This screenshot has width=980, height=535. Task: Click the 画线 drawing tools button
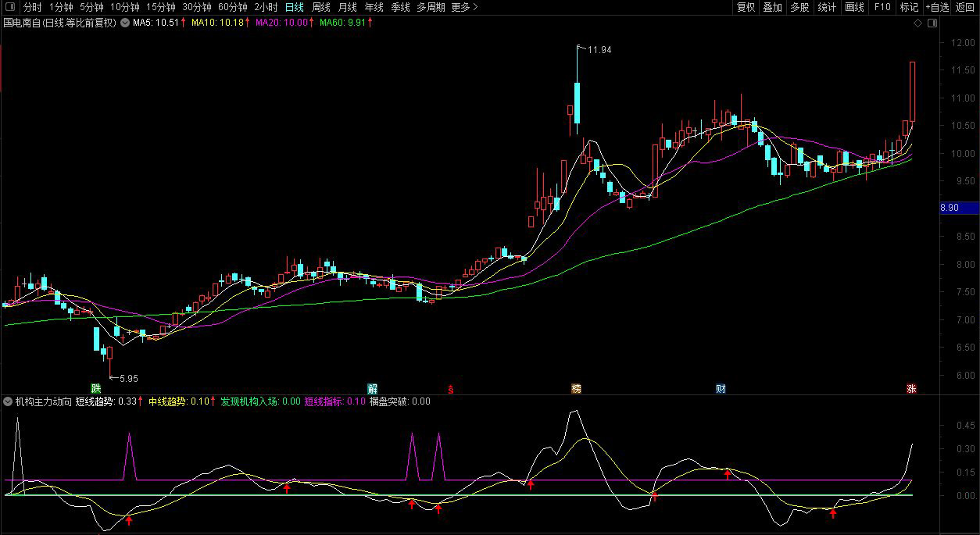pos(855,7)
